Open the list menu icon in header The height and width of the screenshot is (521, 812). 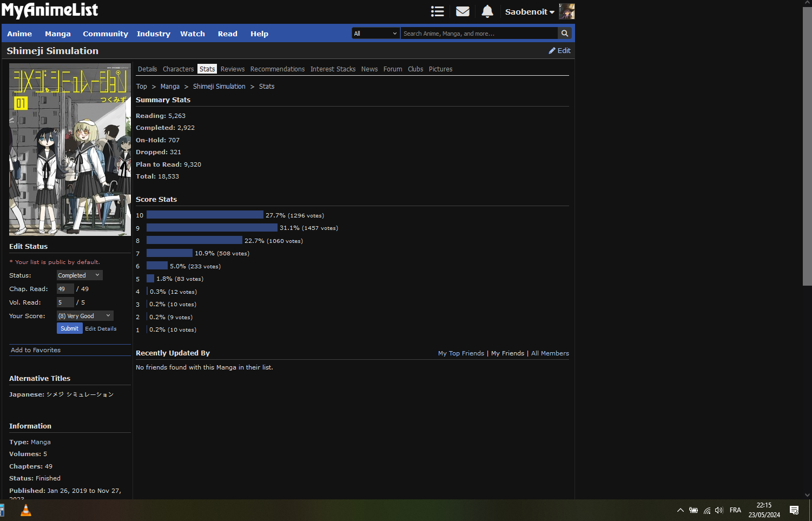pos(438,11)
